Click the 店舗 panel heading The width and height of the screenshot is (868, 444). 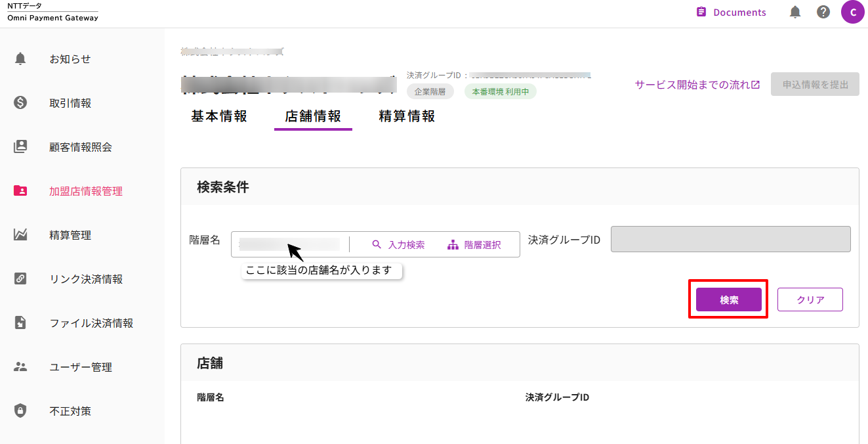tap(210, 363)
